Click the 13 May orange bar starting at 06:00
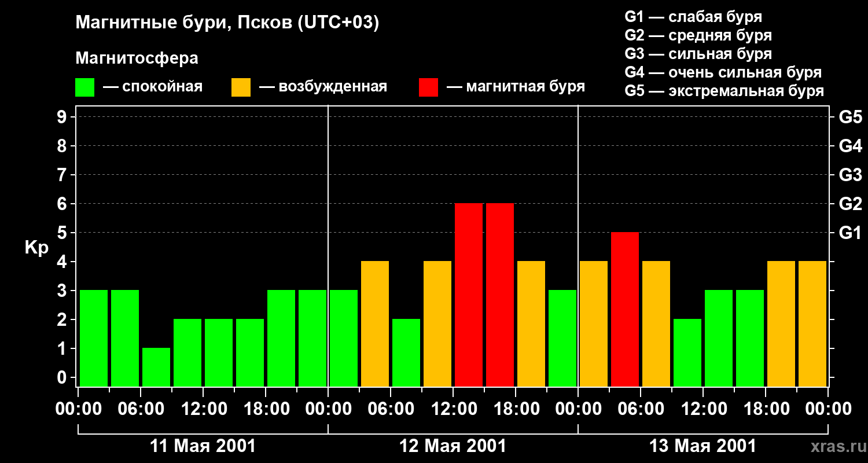 click(656, 324)
